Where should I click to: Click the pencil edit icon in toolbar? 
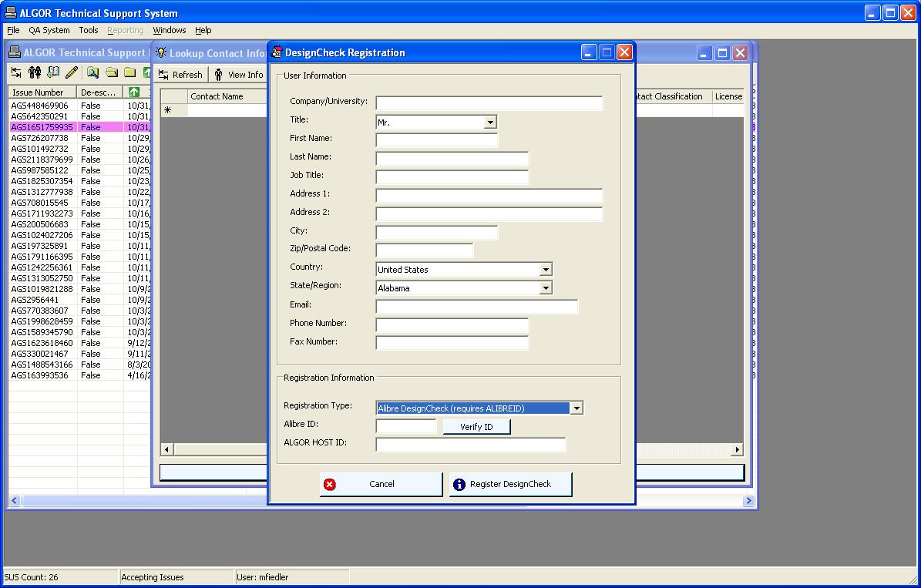tap(72, 72)
